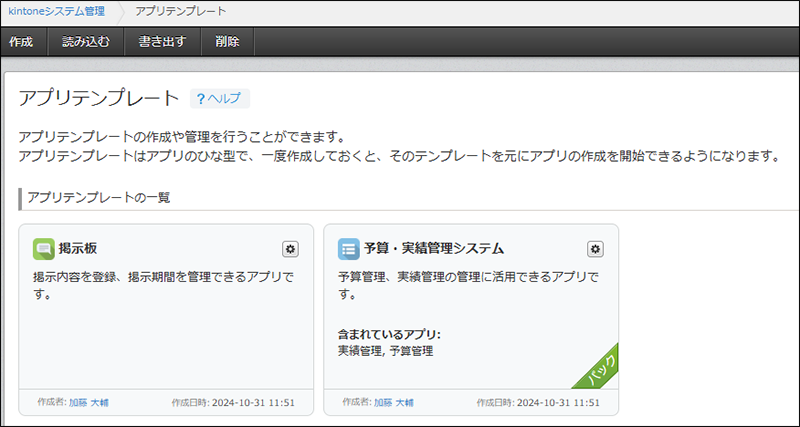Click the 掲示板 template title
The height and width of the screenshot is (427, 800).
pyautogui.click(x=78, y=248)
